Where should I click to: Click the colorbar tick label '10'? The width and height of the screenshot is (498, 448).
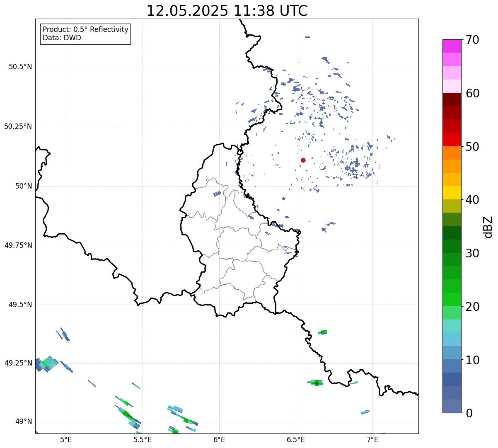coord(472,360)
